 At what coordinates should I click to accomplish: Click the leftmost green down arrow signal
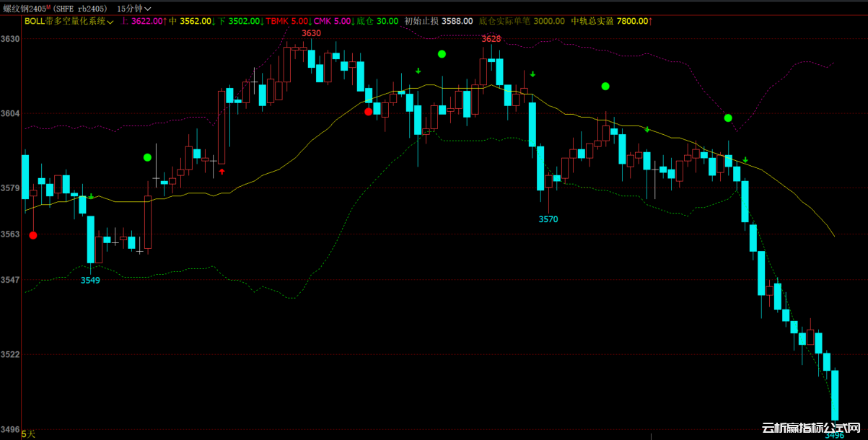tap(92, 196)
